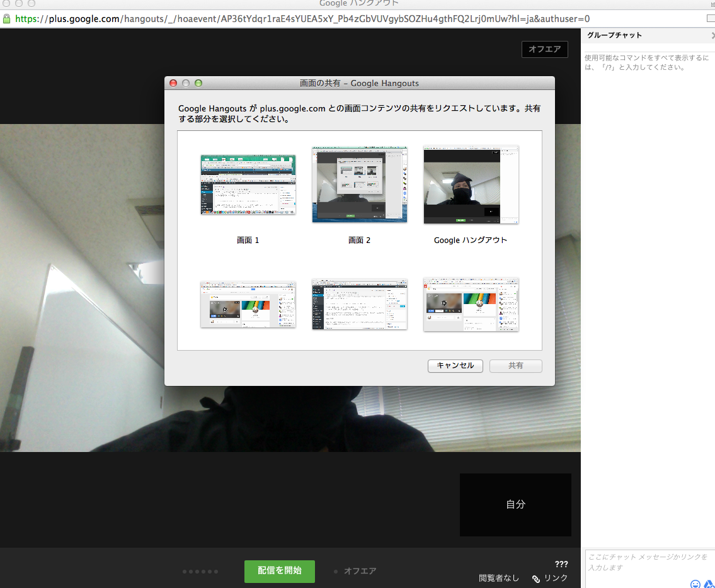Image resolution: width=715 pixels, height=588 pixels.
Task: Click the 自分 video tile
Action: [x=515, y=505]
